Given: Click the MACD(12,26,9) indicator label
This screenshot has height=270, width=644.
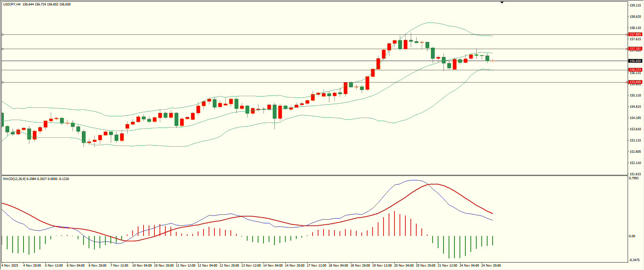Looking at the screenshot, I should [x=14, y=179].
